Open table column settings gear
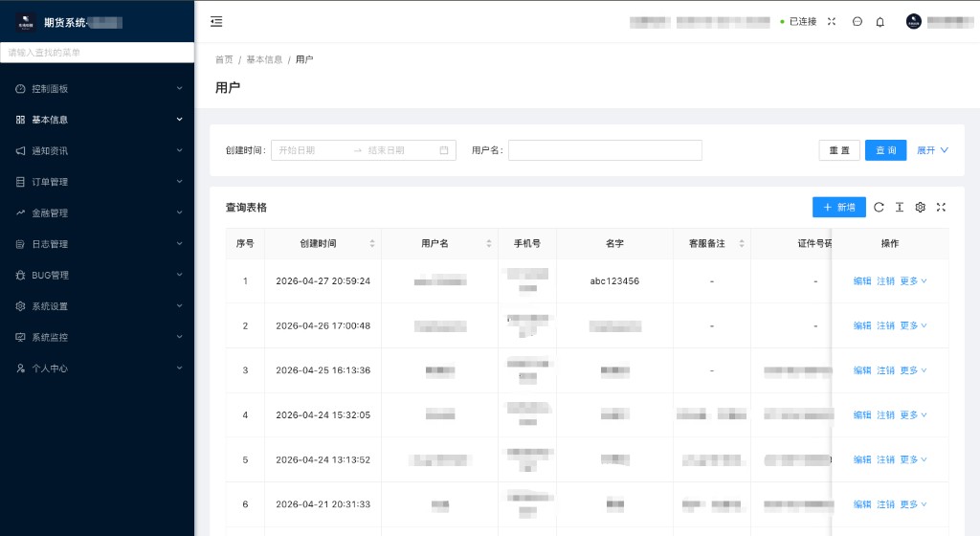Screen dimensions: 980x536 click(920, 208)
